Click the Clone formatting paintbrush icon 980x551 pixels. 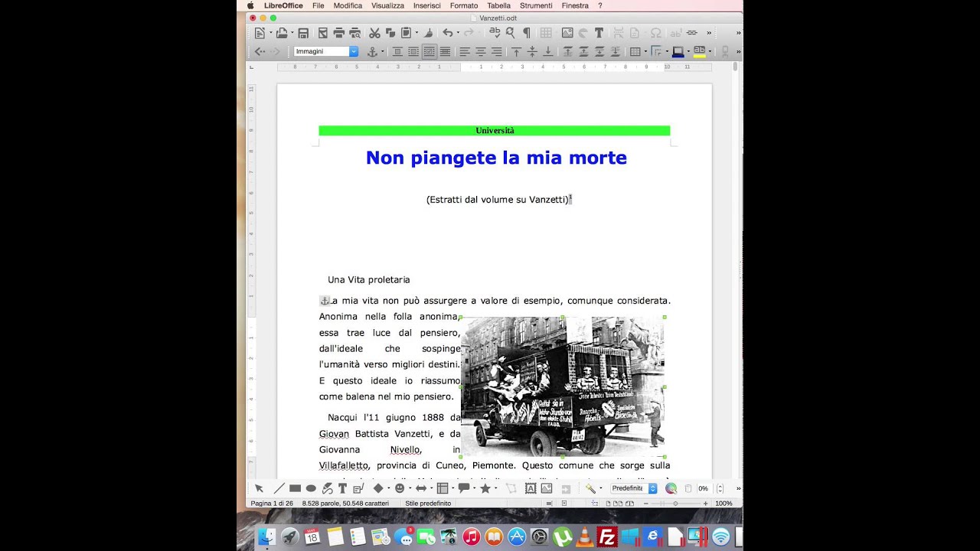[x=428, y=33]
